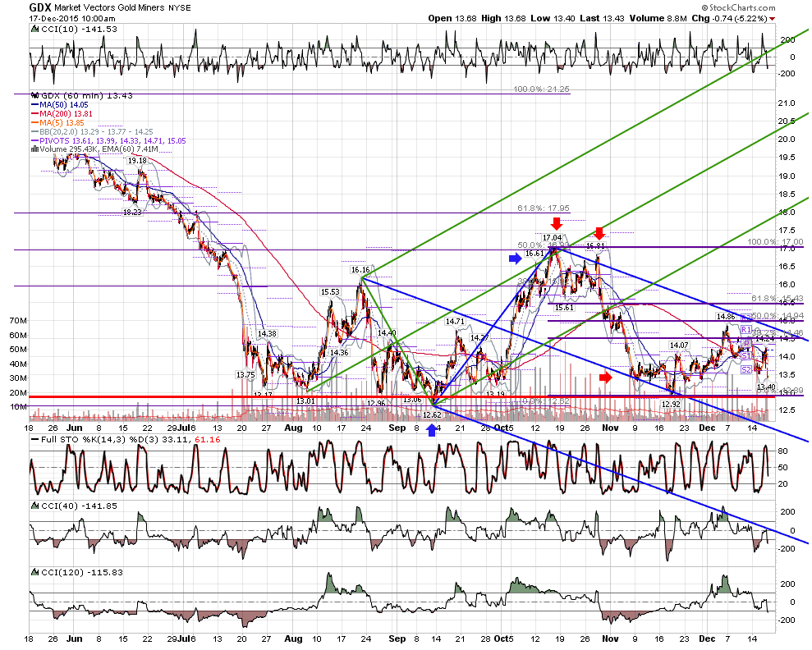
Task: Click the R1 pivot label box
Action: [745, 330]
